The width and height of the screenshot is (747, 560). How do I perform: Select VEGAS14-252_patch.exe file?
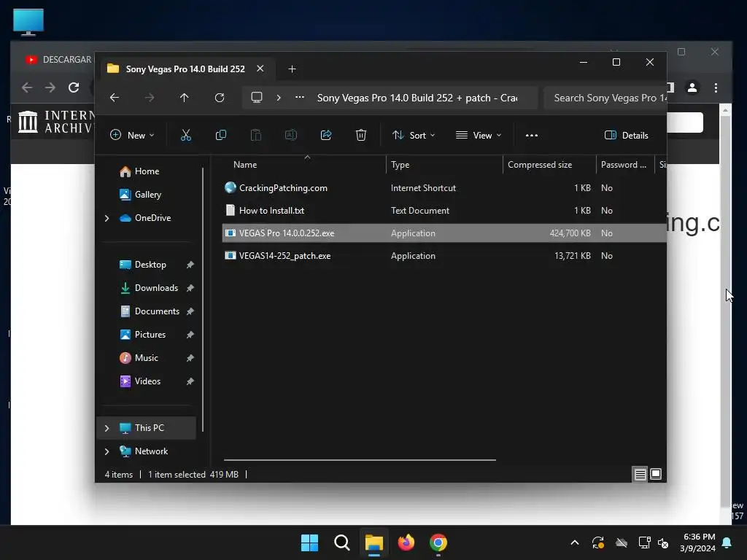tap(444, 256)
